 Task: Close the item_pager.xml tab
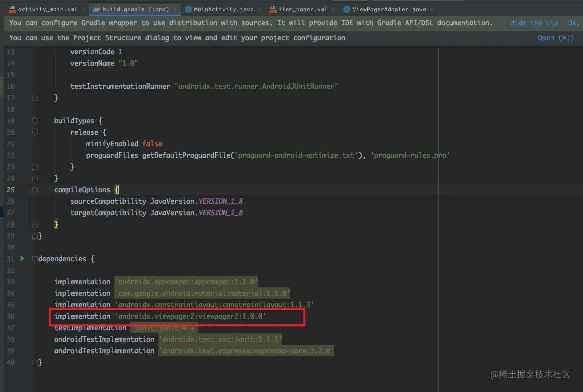coord(333,9)
